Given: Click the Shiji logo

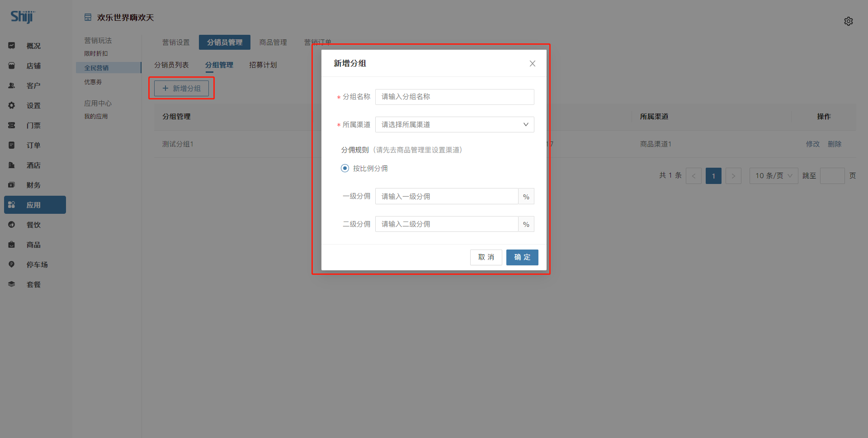Looking at the screenshot, I should tap(23, 17).
